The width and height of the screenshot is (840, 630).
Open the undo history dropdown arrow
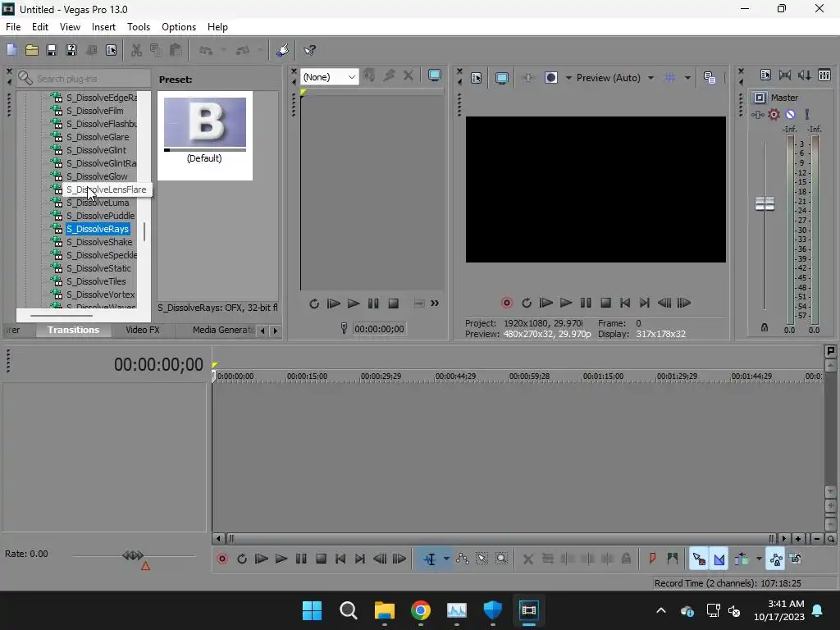pos(223,50)
